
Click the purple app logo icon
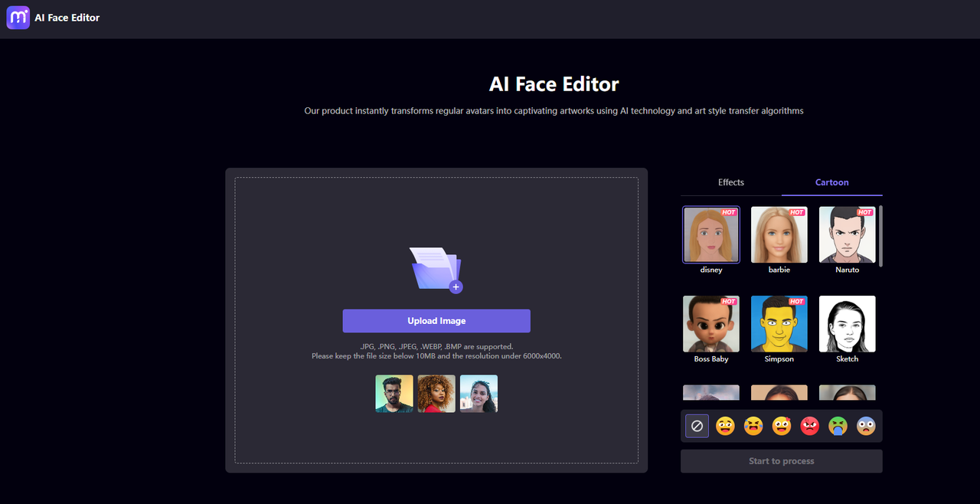(18, 18)
